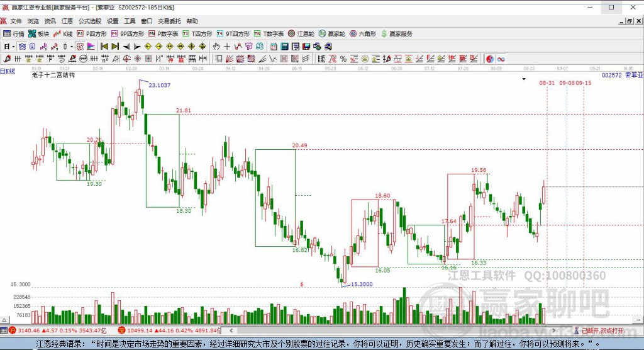
Task: Toggle the 权 adjustment icon
Action: pyautogui.click(x=80, y=47)
